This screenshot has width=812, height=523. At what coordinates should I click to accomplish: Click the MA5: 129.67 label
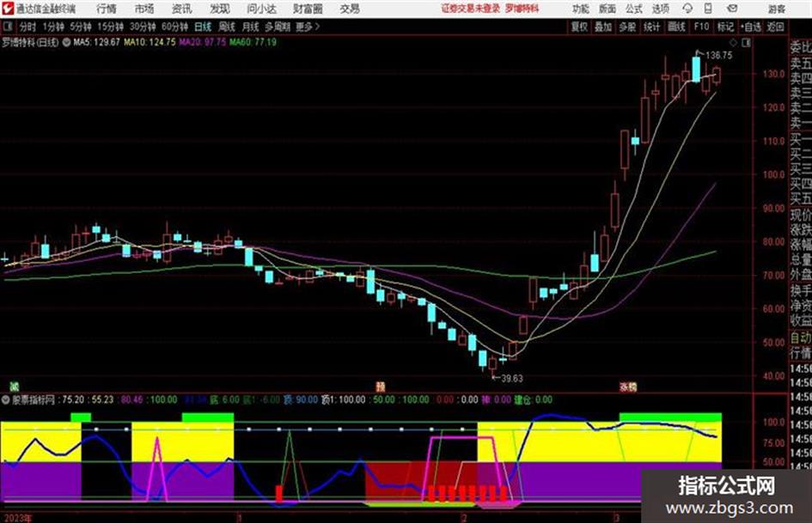point(97,42)
